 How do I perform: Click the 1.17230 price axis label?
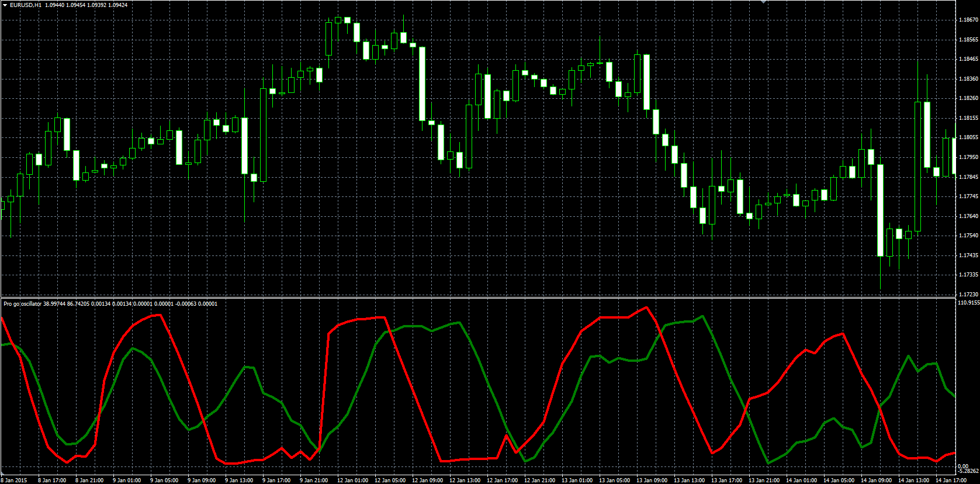coord(968,295)
